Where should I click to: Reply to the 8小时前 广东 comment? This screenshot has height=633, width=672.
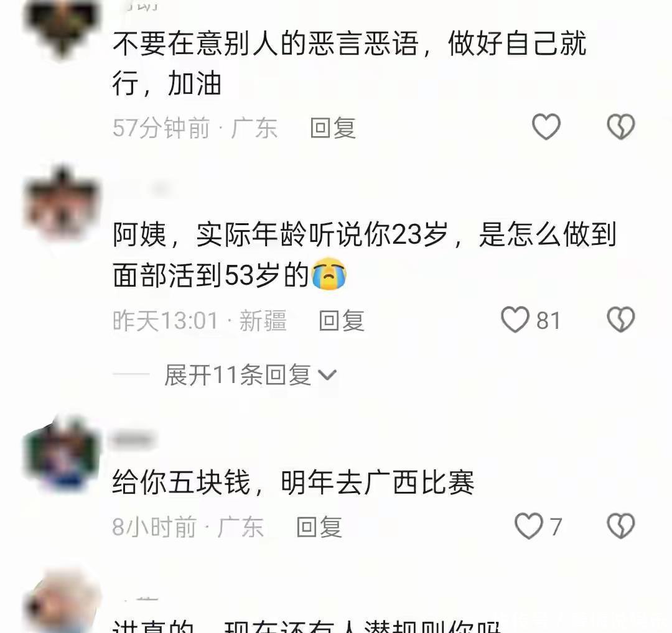point(319,527)
